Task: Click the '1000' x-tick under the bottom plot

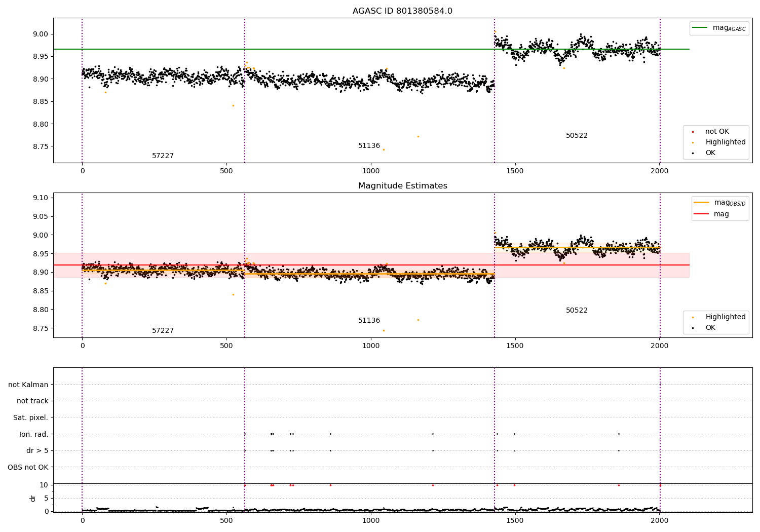Action: 371,521
